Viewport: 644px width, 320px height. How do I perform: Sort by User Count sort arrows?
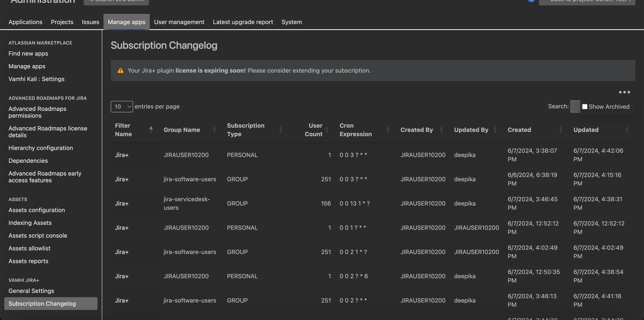point(327,130)
